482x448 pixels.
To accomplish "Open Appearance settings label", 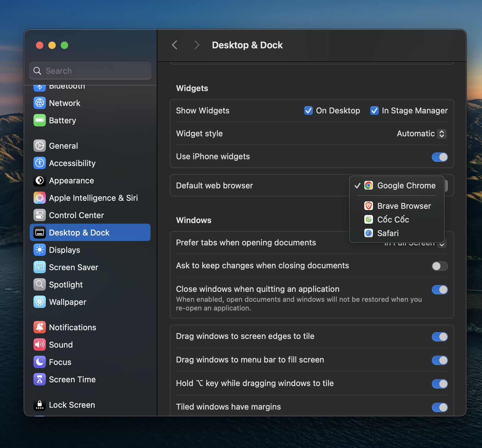I will coord(72,180).
